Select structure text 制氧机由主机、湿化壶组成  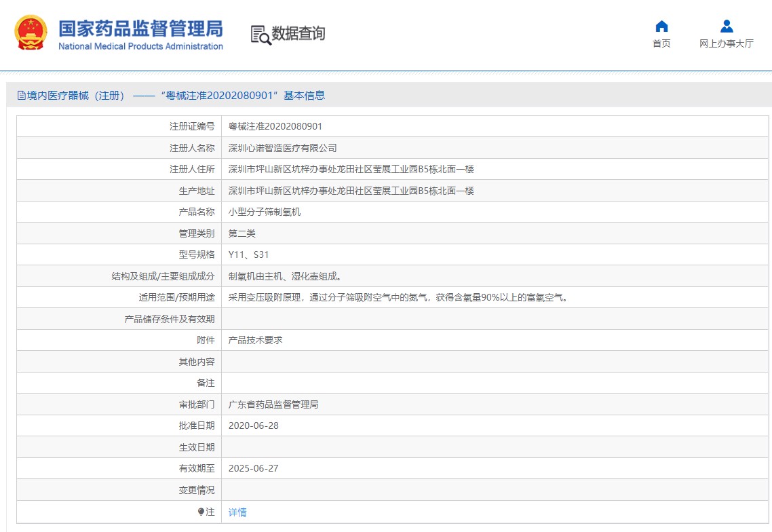284,276
